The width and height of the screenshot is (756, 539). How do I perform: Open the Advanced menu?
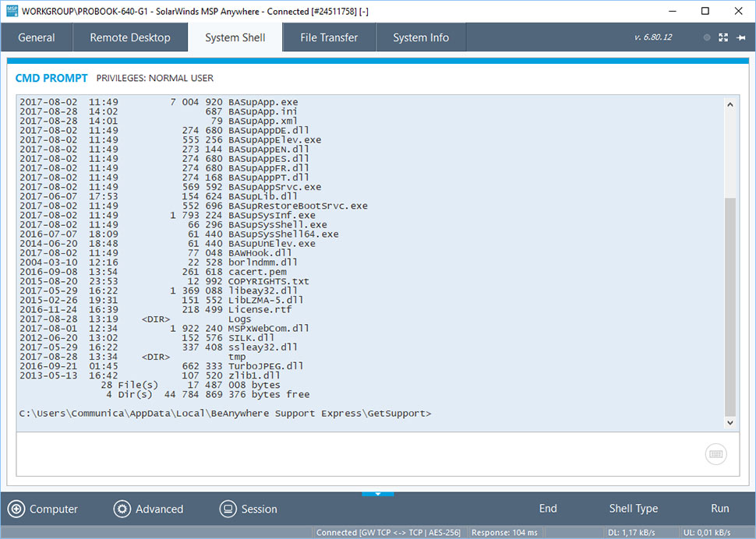click(149, 509)
